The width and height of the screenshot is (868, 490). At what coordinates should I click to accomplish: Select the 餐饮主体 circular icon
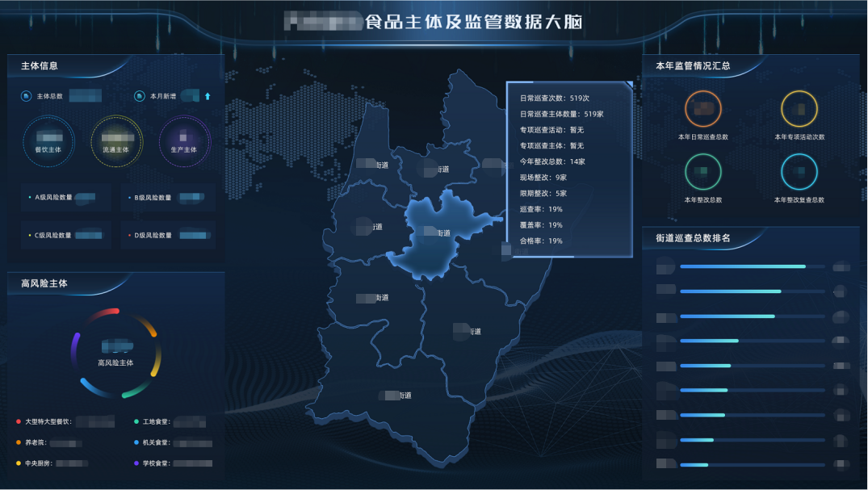48,143
